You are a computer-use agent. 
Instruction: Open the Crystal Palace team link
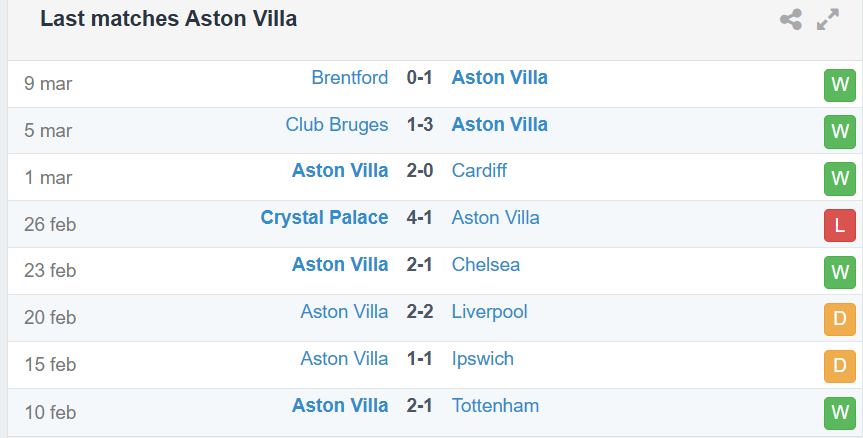pos(324,218)
